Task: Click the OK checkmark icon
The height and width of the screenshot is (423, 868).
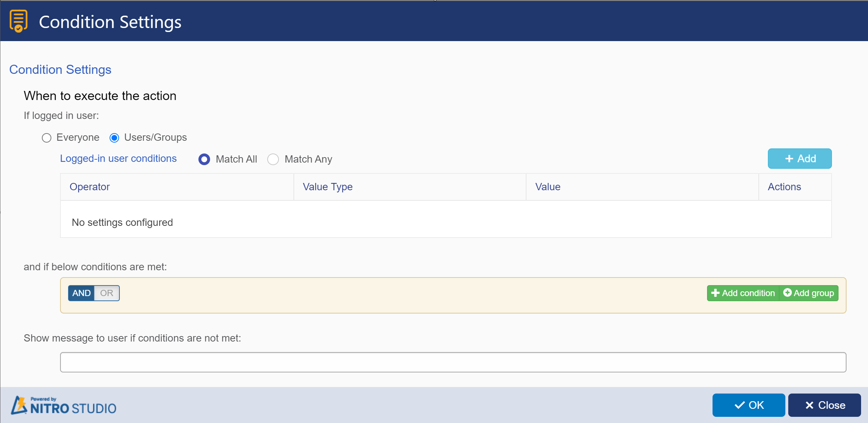Action: 738,405
